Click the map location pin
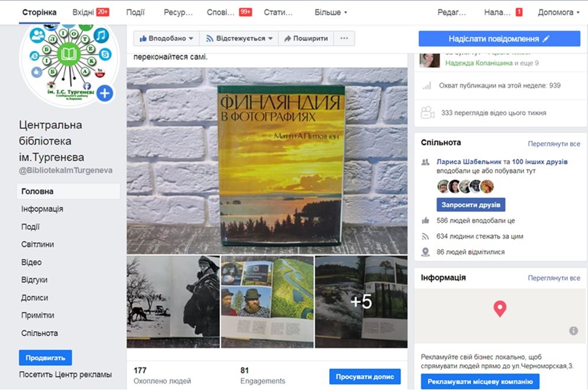The height and width of the screenshot is (390, 588). [500, 309]
